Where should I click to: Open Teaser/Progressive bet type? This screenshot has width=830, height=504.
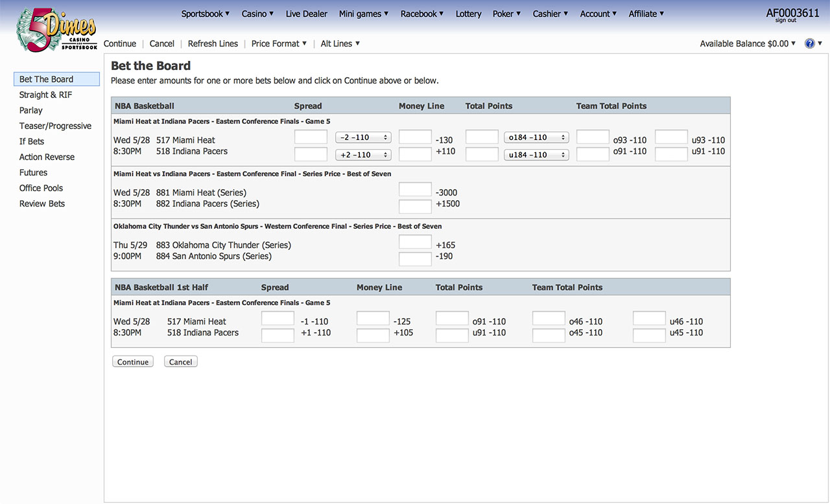click(x=55, y=126)
